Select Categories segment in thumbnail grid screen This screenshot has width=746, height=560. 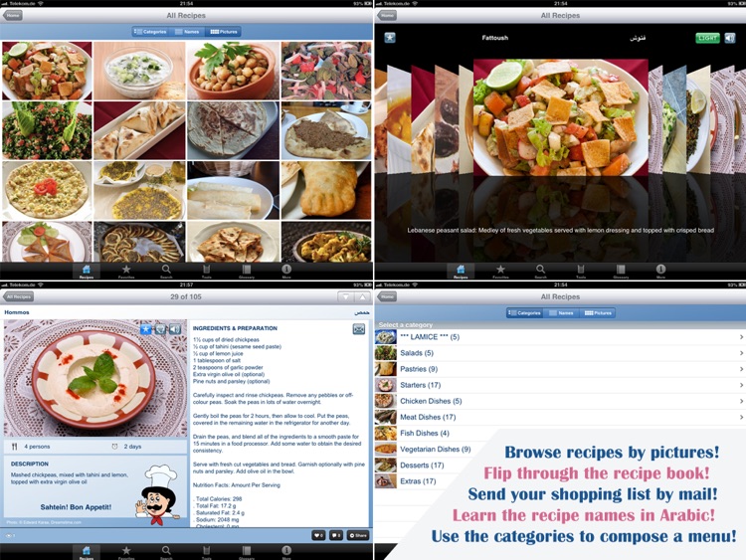click(x=150, y=32)
